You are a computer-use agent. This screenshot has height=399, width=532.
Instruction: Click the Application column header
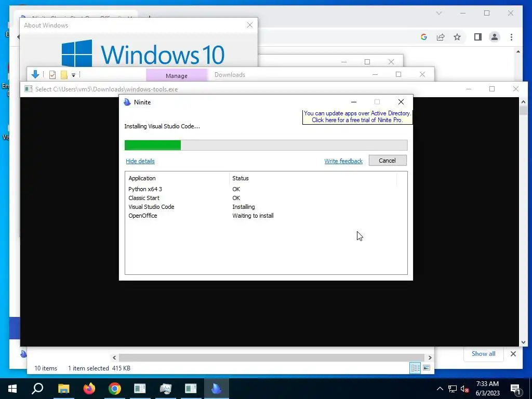(178, 179)
